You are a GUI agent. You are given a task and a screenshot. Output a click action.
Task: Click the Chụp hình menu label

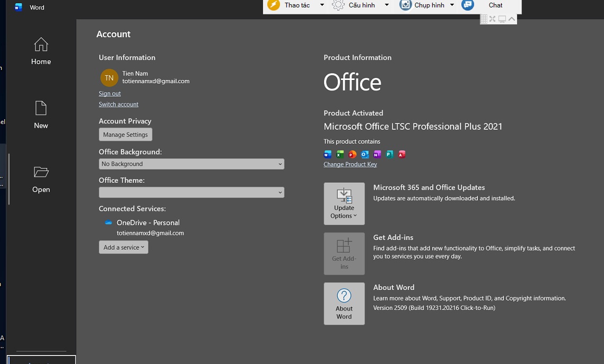429,5
